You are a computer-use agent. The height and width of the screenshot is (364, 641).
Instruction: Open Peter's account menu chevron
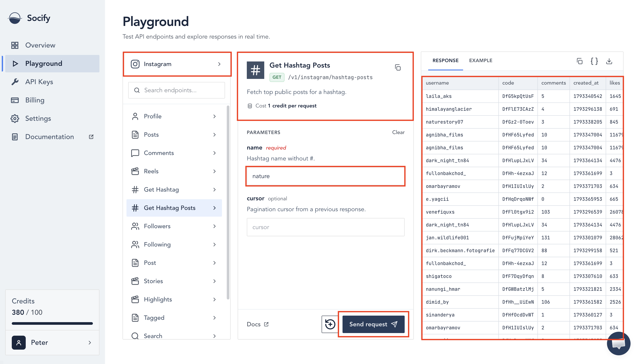pyautogui.click(x=90, y=342)
